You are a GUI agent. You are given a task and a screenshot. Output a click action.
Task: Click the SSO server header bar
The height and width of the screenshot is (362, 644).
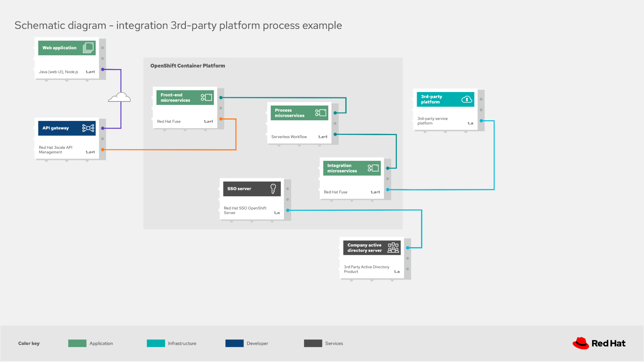(x=245, y=189)
